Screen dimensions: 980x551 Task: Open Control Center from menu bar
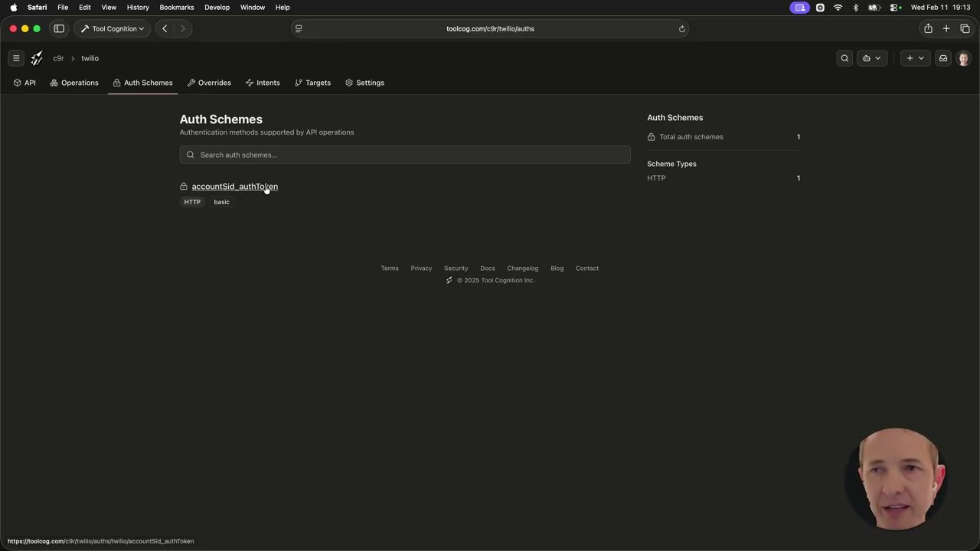pos(894,8)
